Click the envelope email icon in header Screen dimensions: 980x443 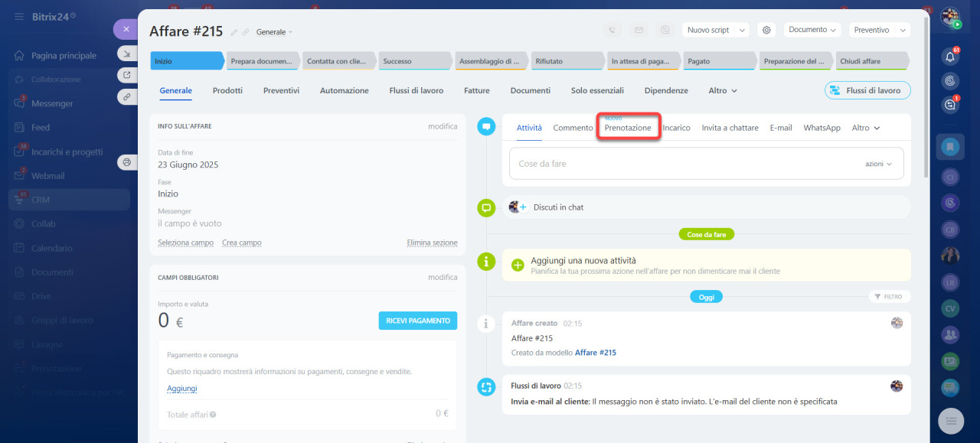tap(639, 30)
